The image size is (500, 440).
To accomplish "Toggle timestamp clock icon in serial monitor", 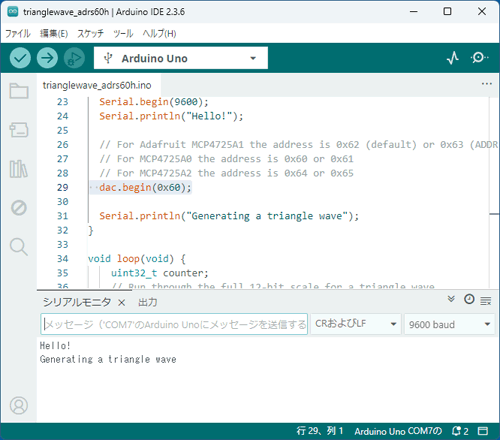I will (469, 299).
